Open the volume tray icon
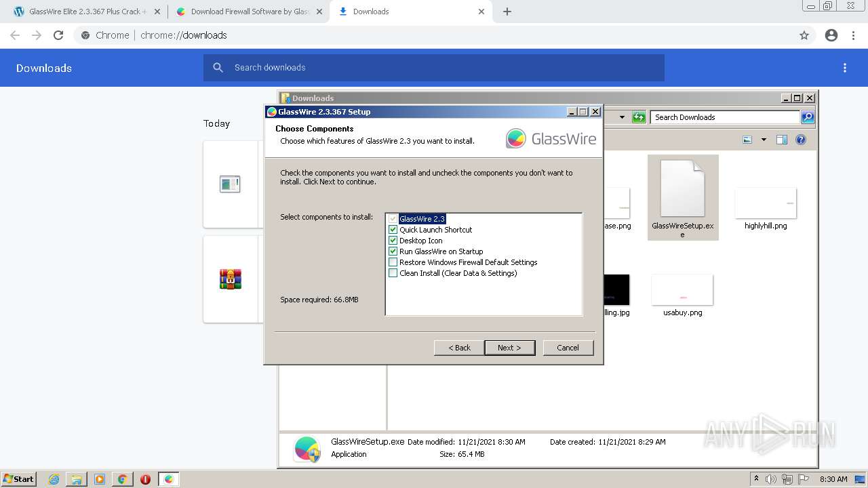The height and width of the screenshot is (488, 868). (x=771, y=479)
